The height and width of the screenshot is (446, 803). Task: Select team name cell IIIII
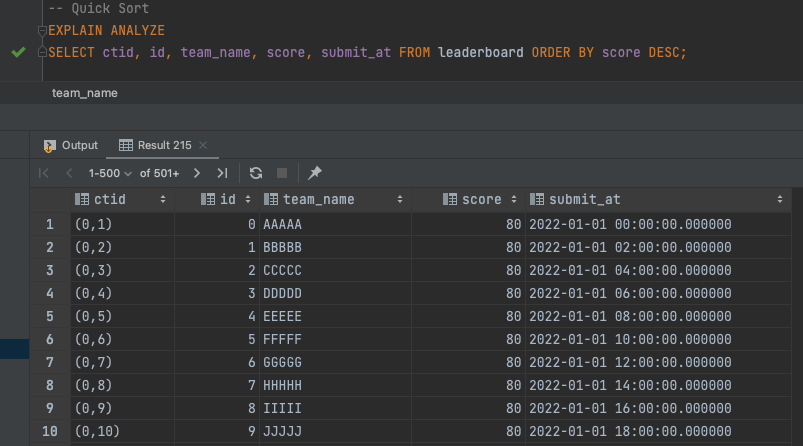(335, 409)
